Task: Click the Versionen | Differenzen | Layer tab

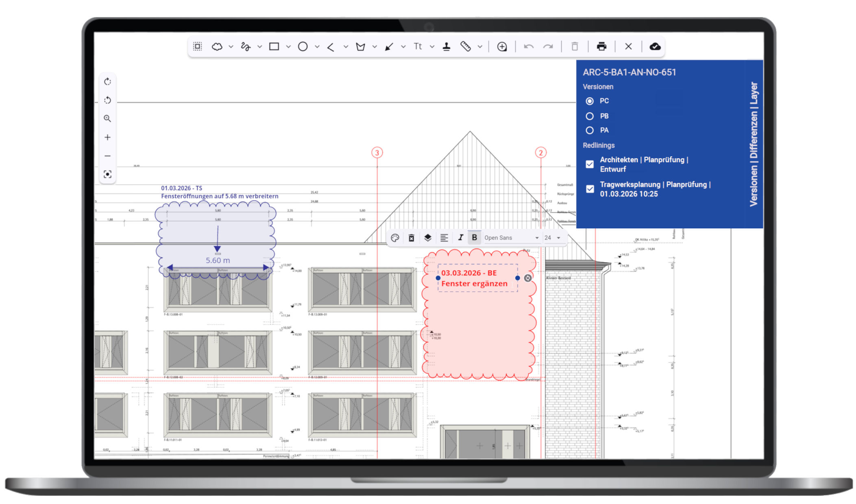Action: [x=754, y=144]
